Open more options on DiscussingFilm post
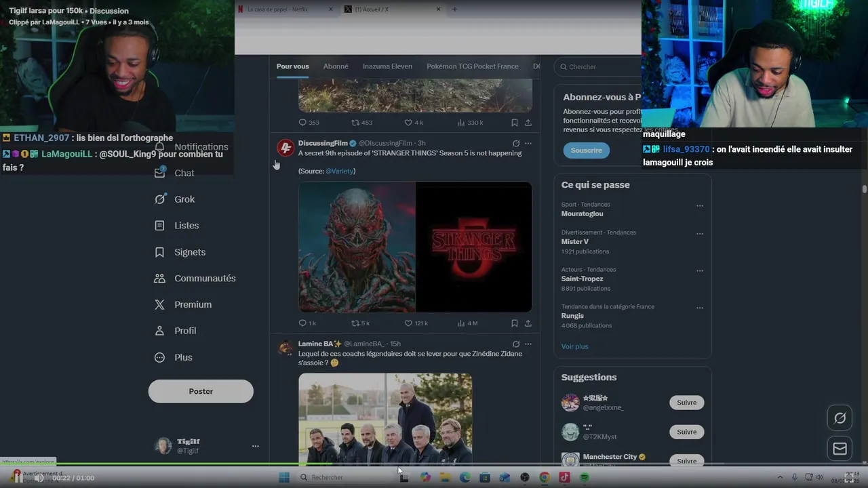Screen dimensions: 868x488 coord(528,144)
